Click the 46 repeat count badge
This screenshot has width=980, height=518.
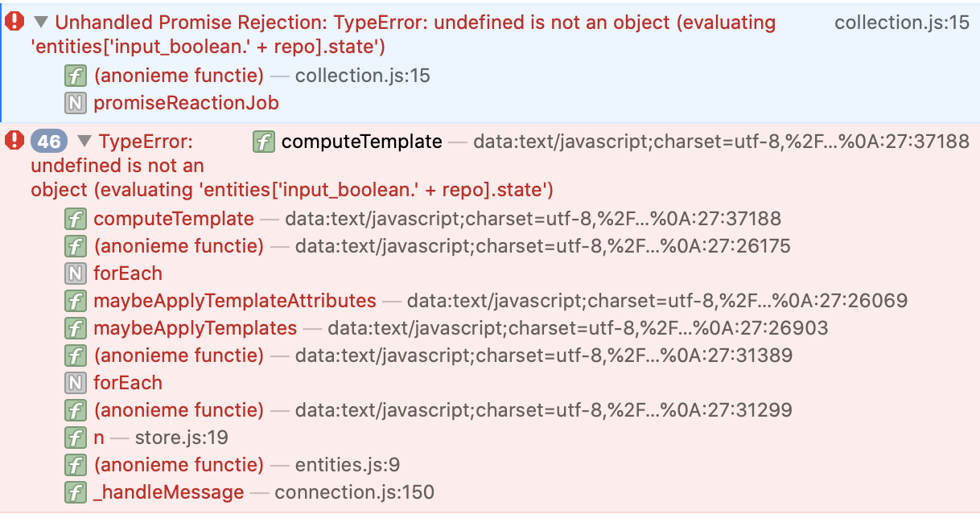click(49, 142)
